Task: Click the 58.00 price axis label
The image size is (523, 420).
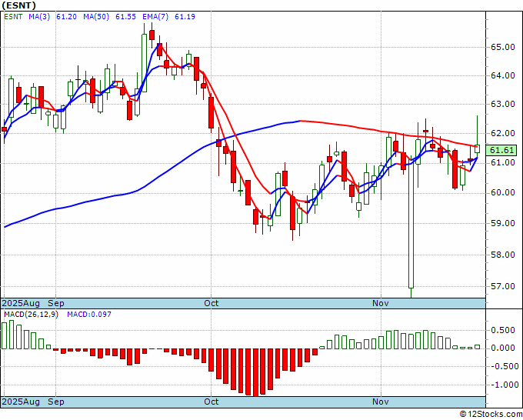Action: pos(503,255)
